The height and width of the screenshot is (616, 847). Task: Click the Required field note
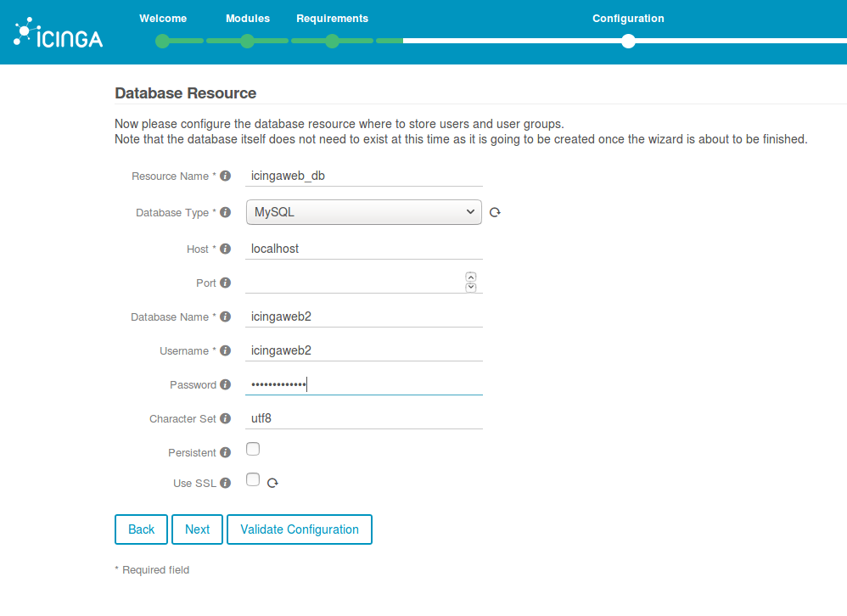click(152, 570)
